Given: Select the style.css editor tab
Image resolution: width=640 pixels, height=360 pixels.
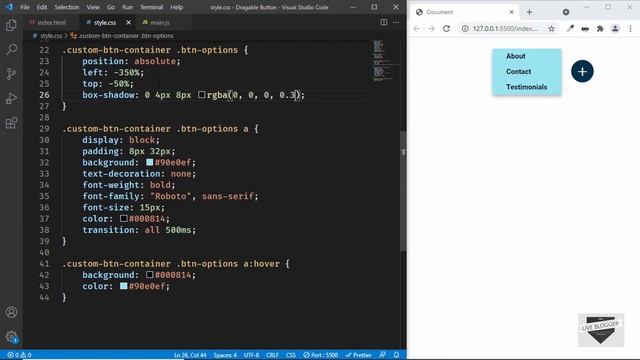Looking at the screenshot, I should 104,22.
